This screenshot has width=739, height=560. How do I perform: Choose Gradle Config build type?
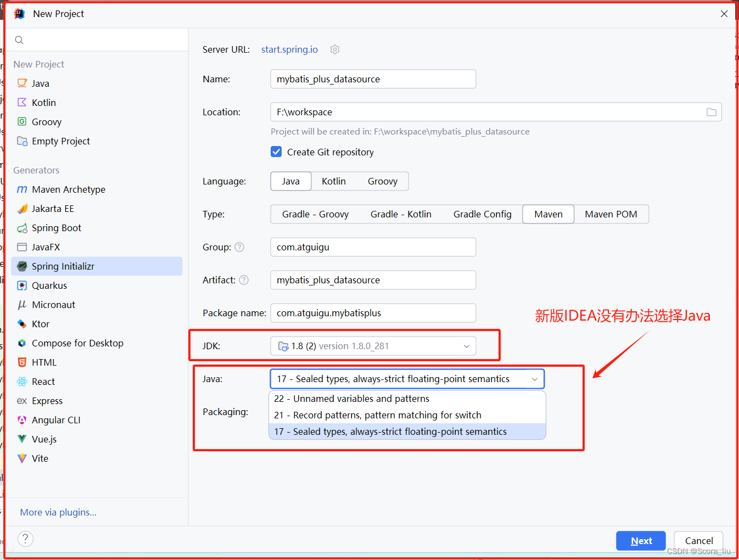click(x=483, y=214)
